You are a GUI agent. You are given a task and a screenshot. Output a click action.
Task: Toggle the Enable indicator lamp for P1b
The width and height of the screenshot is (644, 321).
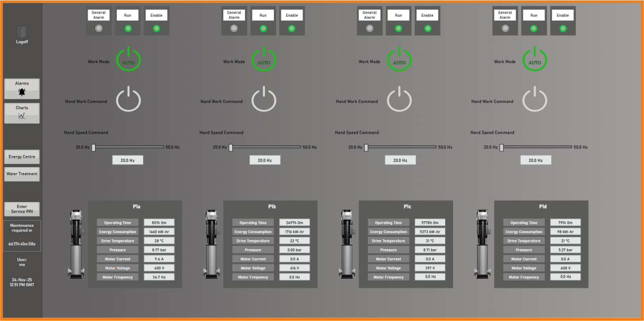pos(292,28)
